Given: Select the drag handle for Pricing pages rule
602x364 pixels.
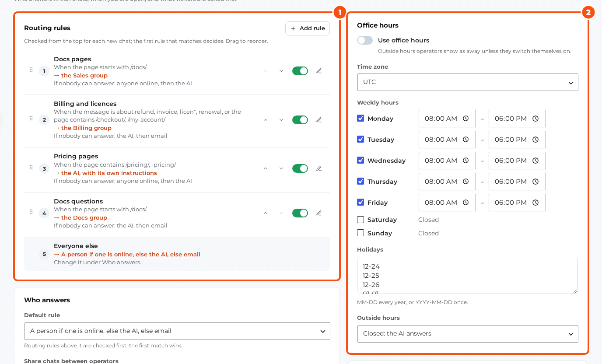Looking at the screenshot, I should click(x=31, y=168).
